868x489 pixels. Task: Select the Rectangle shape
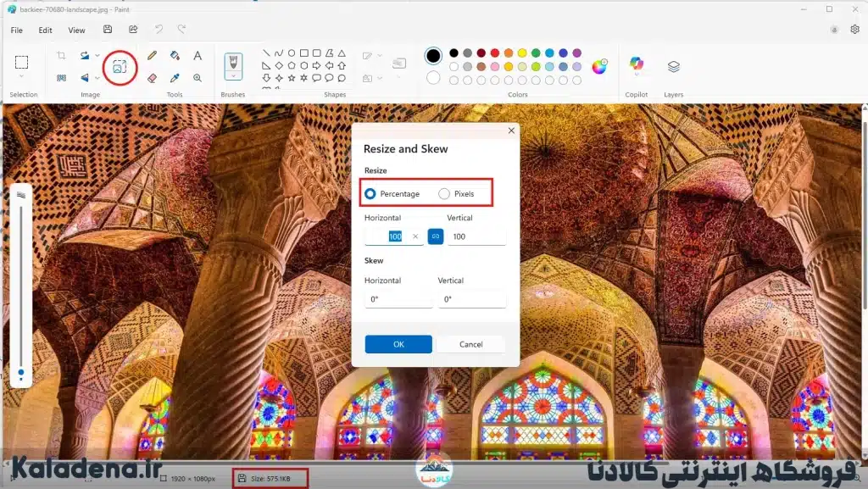(x=304, y=53)
